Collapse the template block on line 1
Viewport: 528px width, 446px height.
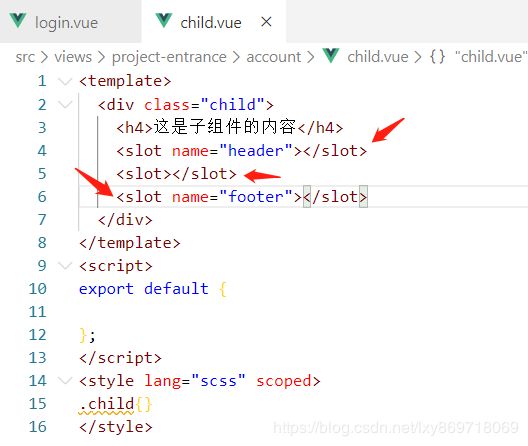(x=65, y=82)
